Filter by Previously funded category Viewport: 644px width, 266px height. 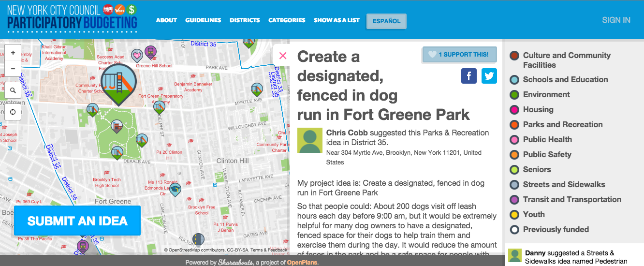tap(550, 229)
